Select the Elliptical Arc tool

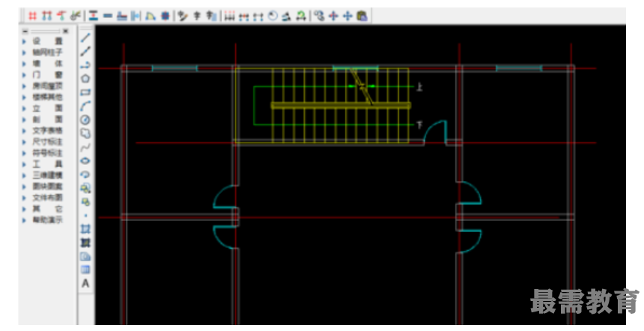(85, 174)
